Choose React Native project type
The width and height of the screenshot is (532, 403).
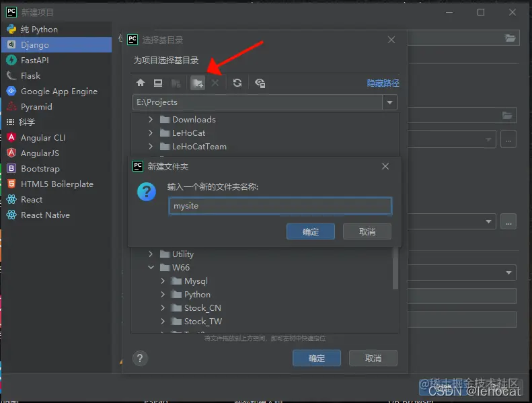coord(56,215)
